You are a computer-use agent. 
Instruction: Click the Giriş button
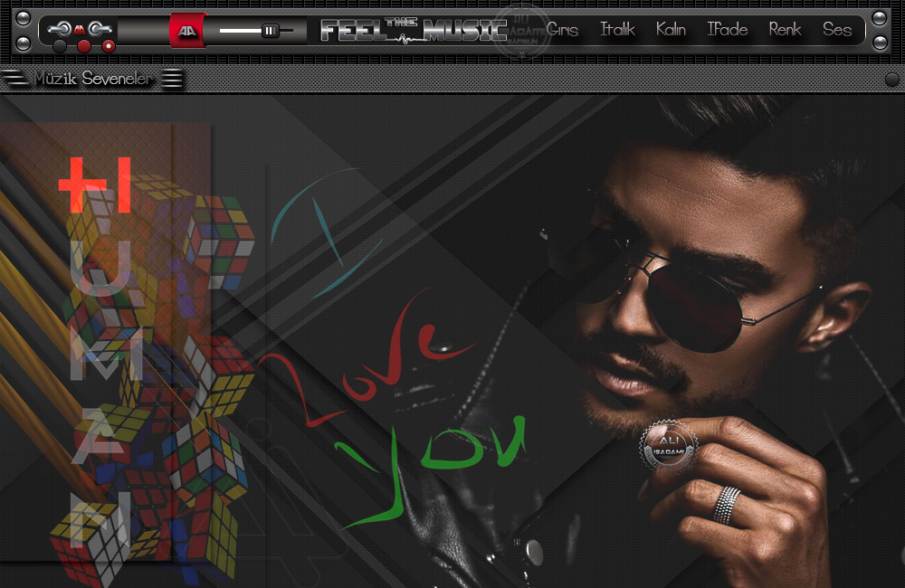click(562, 30)
